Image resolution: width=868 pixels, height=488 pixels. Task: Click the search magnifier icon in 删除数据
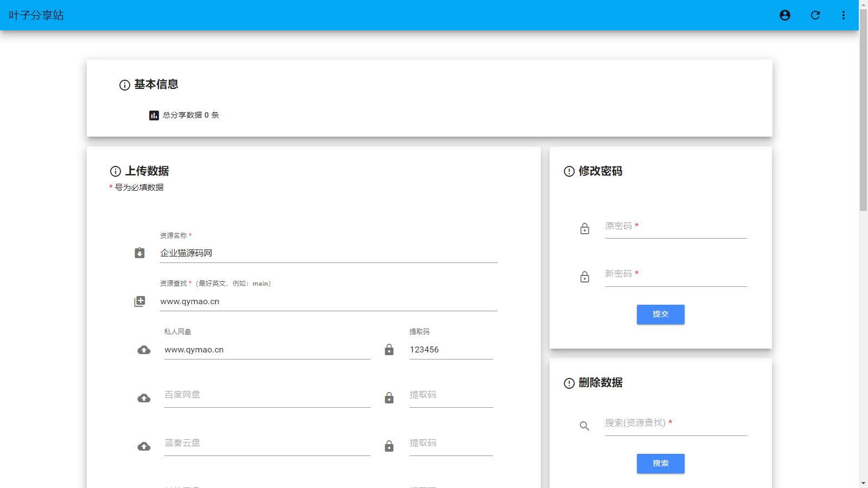[x=584, y=426]
